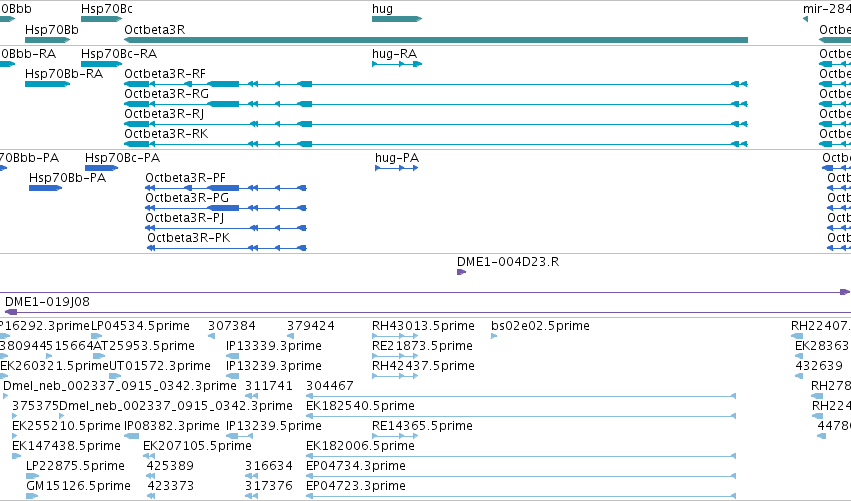Image resolution: width=851 pixels, height=501 pixels.
Task: Select the Hsp70Bb-PA protein feature
Action: click(x=45, y=188)
